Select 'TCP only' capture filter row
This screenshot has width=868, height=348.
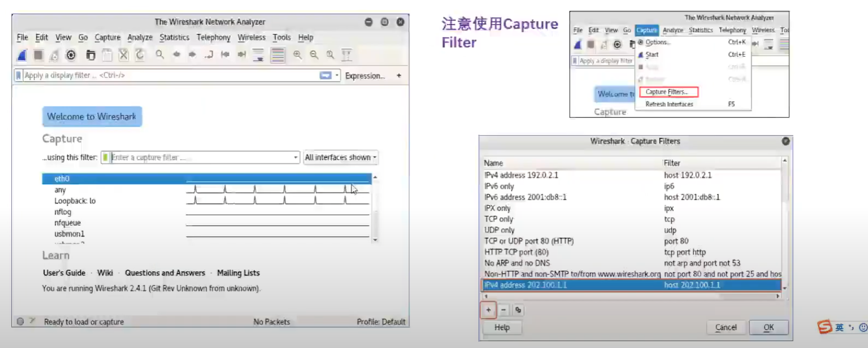click(632, 219)
